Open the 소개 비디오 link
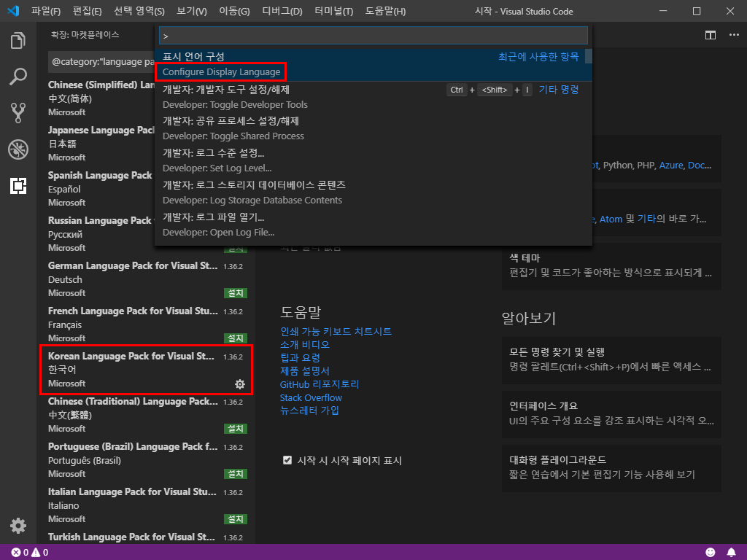Image resolution: width=747 pixels, height=560 pixels. click(x=305, y=345)
